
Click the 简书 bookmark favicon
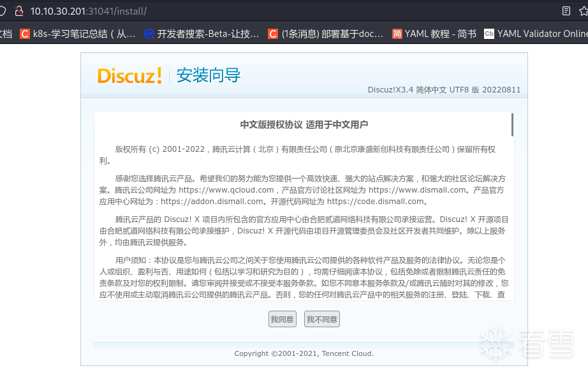[397, 34]
